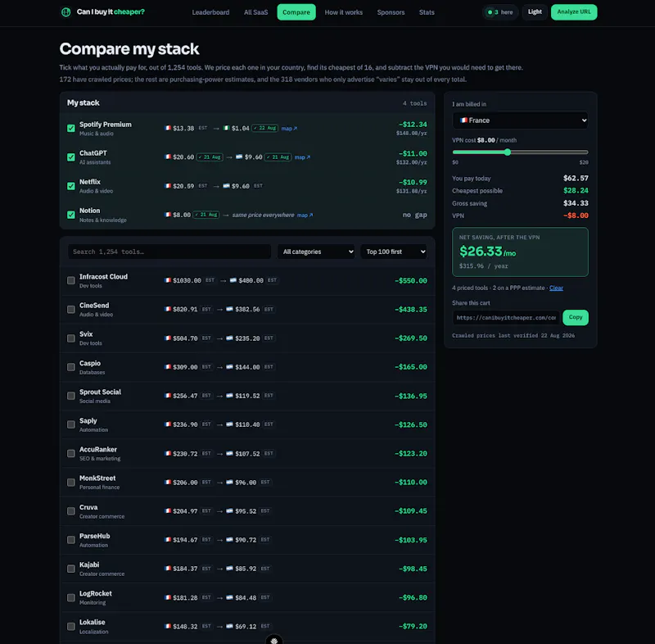This screenshot has height=644, width=655.
Task: Click the 'Can I buy it cheaper?' site title
Action: 111,11
